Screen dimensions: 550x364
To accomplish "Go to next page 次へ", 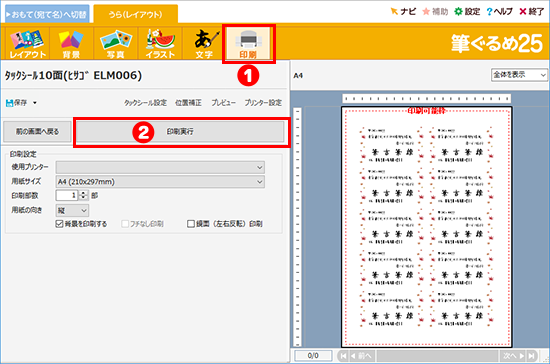I will click(x=513, y=356).
